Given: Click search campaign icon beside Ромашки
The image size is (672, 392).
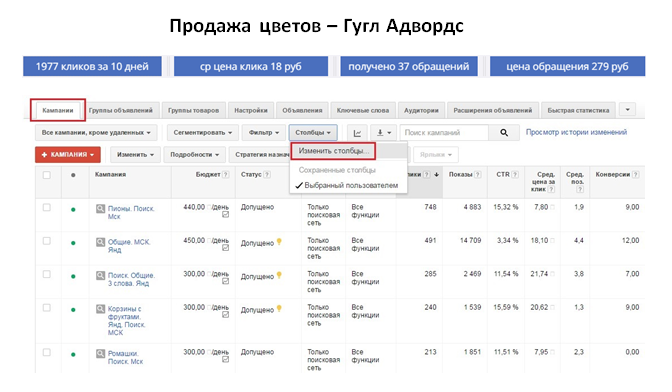Looking at the screenshot, I should tap(100, 353).
